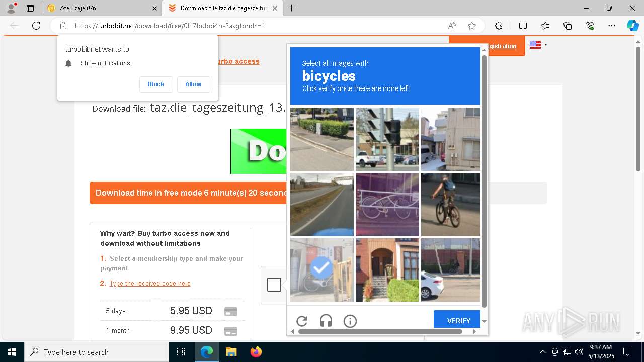Click the credit card icon for 1 month
The image size is (644, 362).
coord(231,331)
